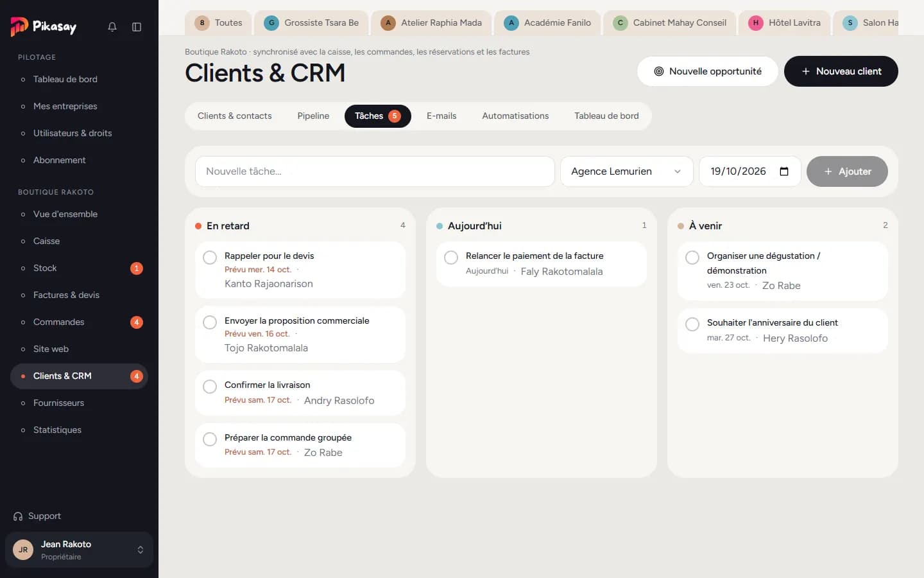The height and width of the screenshot is (578, 924).
Task: Click the Nouvelle opportunité button
Action: click(708, 71)
